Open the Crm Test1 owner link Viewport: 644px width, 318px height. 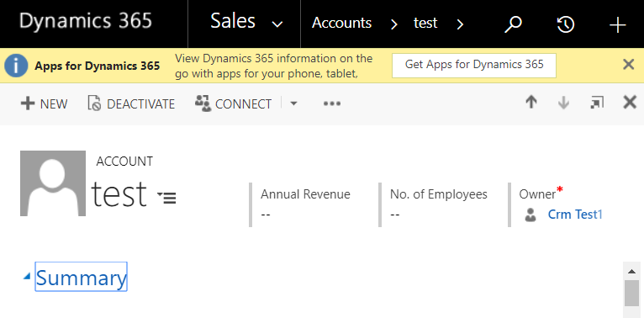[x=575, y=215]
